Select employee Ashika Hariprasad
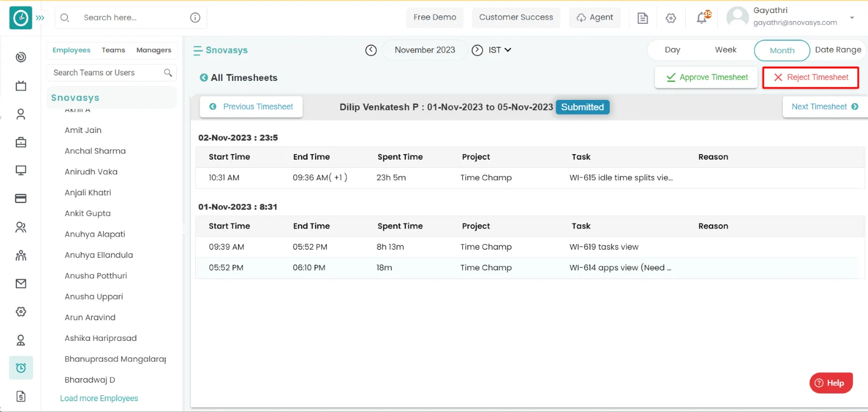This screenshot has height=412, width=868. (x=101, y=338)
